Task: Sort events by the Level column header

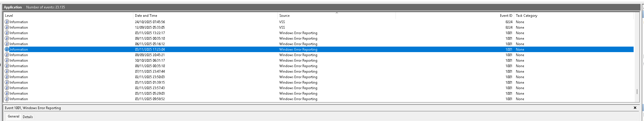Action: coord(68,16)
